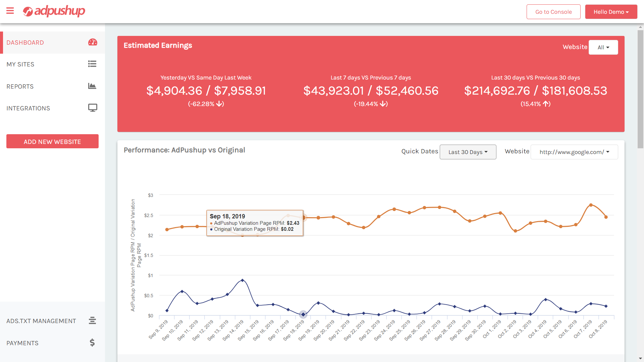Click the Dashboard gauge icon
This screenshot has height=362, width=644.
click(x=93, y=42)
